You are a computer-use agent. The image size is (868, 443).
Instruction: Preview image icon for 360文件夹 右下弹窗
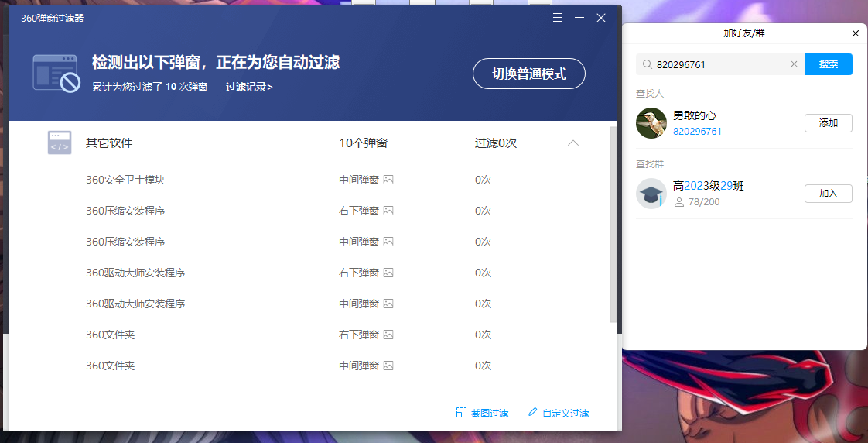tap(388, 335)
